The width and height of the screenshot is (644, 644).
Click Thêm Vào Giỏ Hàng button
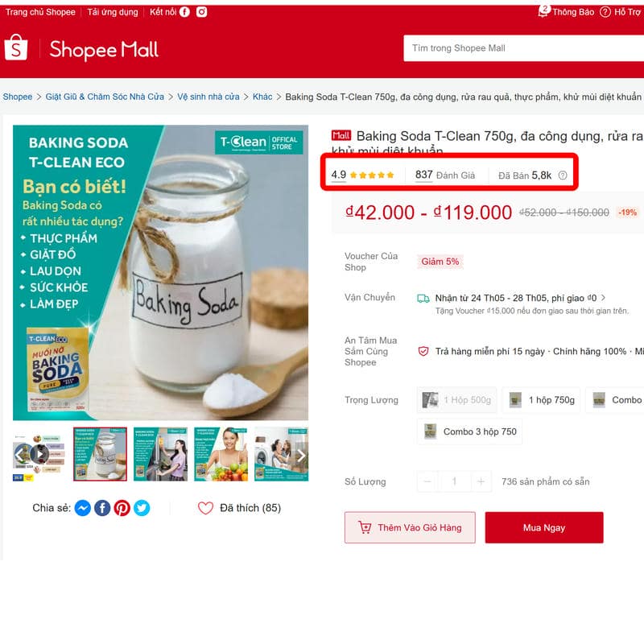(410, 527)
